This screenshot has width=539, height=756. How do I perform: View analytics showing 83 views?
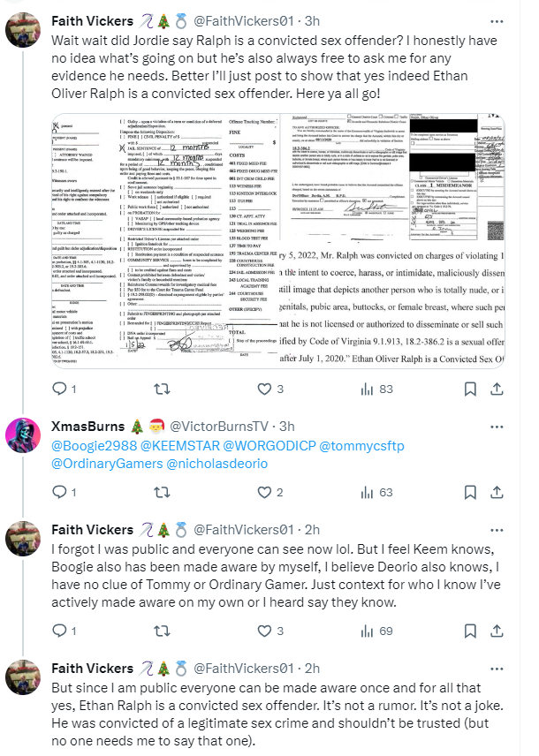(x=377, y=389)
